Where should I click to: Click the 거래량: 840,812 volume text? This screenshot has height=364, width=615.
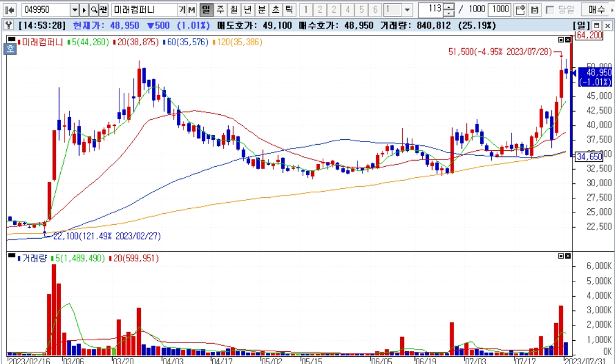416,26
